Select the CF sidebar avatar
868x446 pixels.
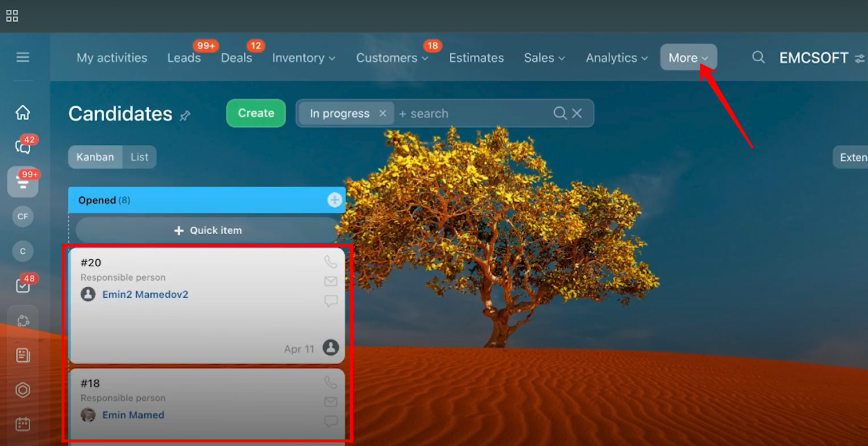click(23, 216)
